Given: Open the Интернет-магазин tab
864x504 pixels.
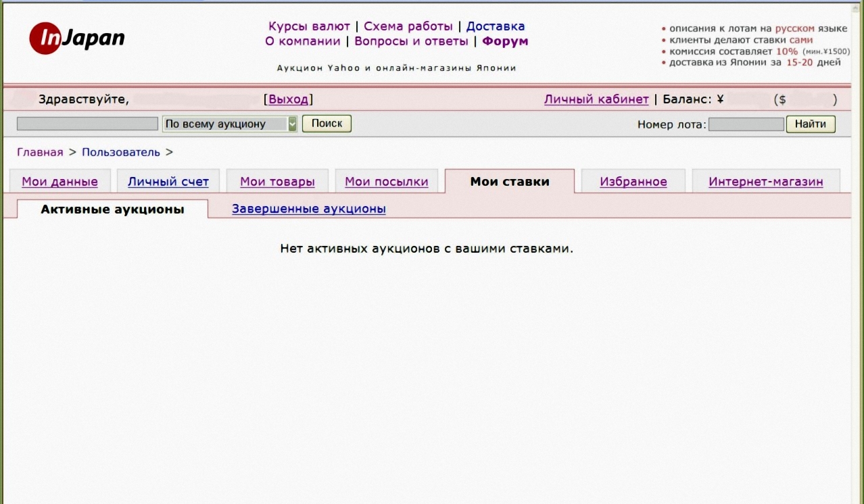Looking at the screenshot, I should pyautogui.click(x=765, y=182).
